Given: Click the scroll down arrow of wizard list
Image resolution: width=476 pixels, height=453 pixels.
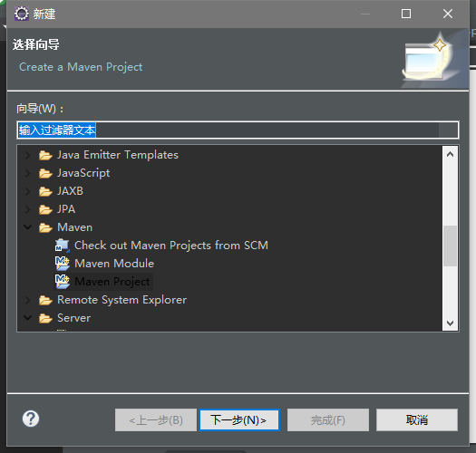Looking at the screenshot, I should 451,323.
